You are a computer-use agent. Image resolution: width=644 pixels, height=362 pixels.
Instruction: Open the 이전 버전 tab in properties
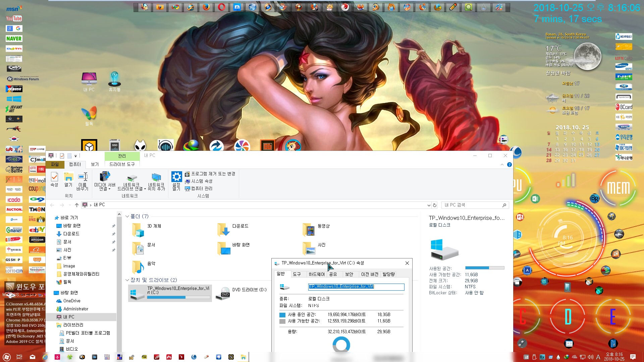pos(370,274)
